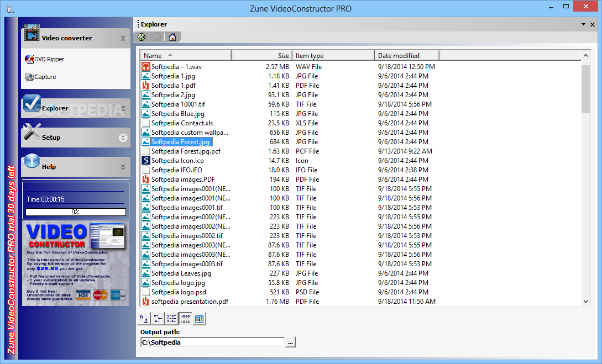Click the Explorer back navigation arrow
The height and width of the screenshot is (364, 602).
(142, 37)
